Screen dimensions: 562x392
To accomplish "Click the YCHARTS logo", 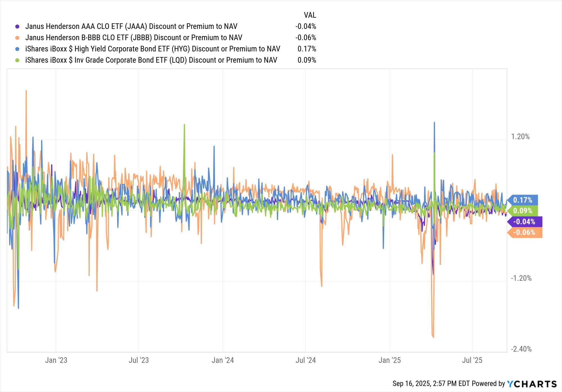I will [532, 384].
